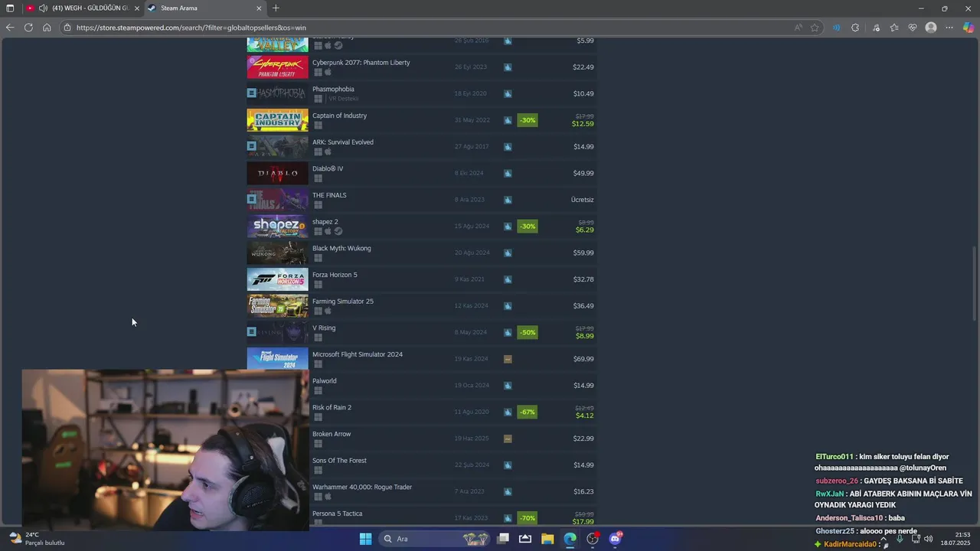Open the tab actions menu icon
The height and width of the screenshot is (551, 980).
click(10, 8)
